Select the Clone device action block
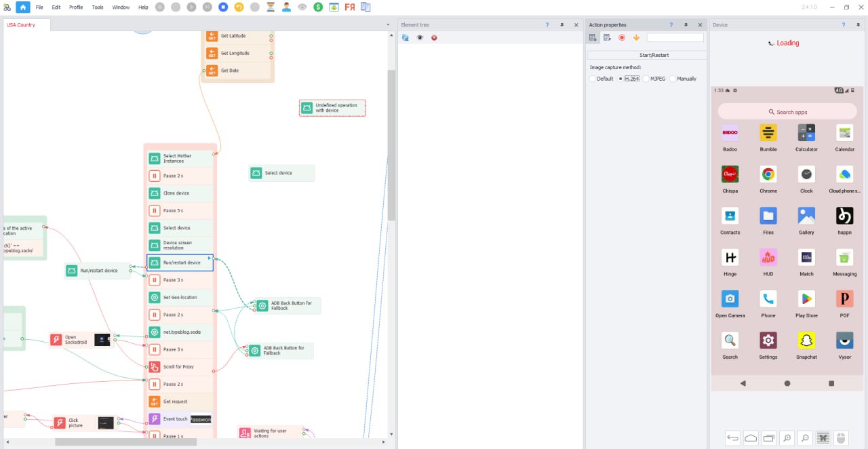Viewport: 868px width, 449px height. [180, 193]
